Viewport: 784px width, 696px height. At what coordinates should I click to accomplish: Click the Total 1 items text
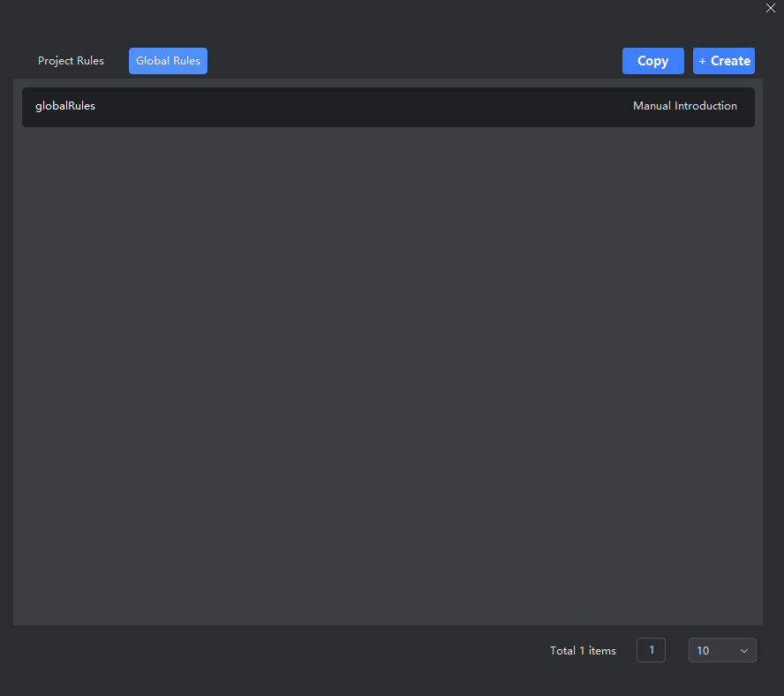coord(583,651)
